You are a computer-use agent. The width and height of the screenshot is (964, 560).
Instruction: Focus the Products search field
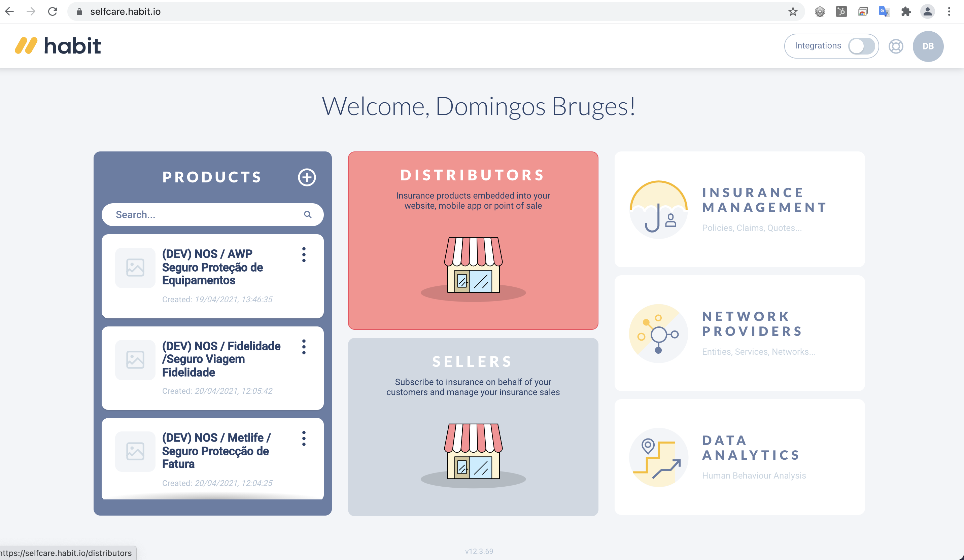[x=212, y=215]
